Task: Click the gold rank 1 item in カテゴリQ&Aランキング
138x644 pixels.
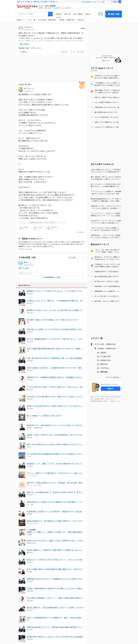Action: pos(106,77)
